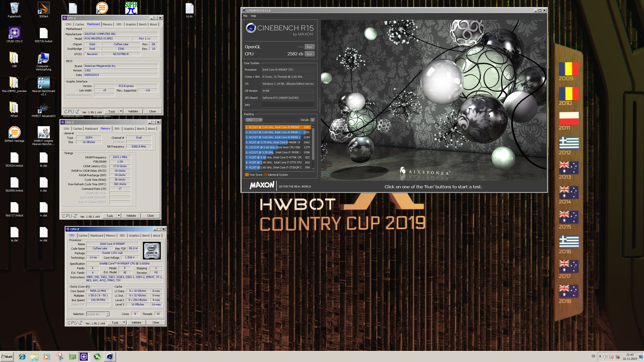
Task: Click the Intel Core i9 logo in CPU-Z
Action: pyautogui.click(x=152, y=251)
